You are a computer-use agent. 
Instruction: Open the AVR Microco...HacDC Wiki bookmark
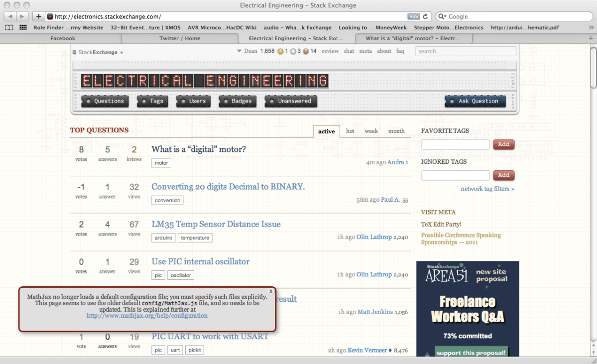coord(222,27)
